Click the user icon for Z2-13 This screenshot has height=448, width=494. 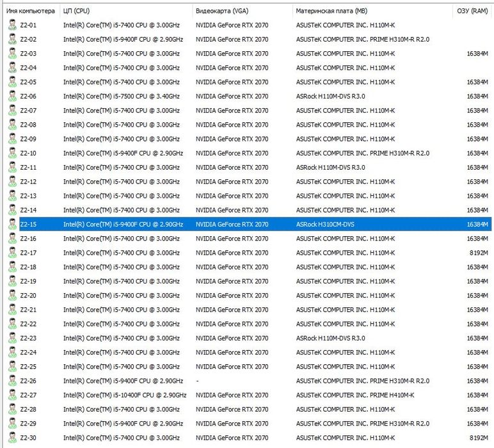click(x=12, y=196)
